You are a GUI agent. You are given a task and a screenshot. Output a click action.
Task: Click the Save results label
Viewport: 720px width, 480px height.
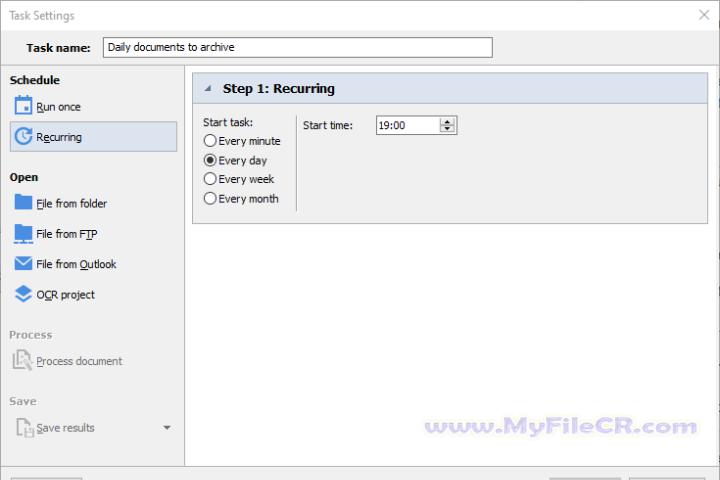66,428
